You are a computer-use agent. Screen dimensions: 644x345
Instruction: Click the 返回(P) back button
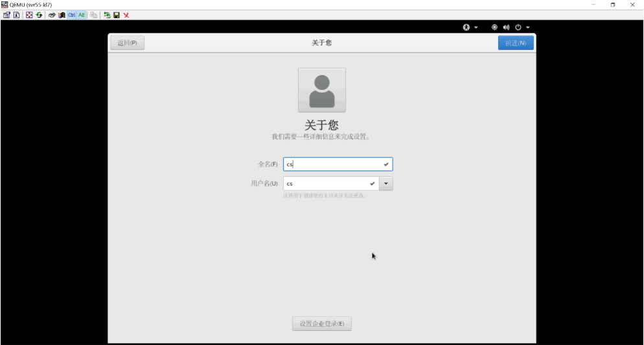(x=128, y=43)
